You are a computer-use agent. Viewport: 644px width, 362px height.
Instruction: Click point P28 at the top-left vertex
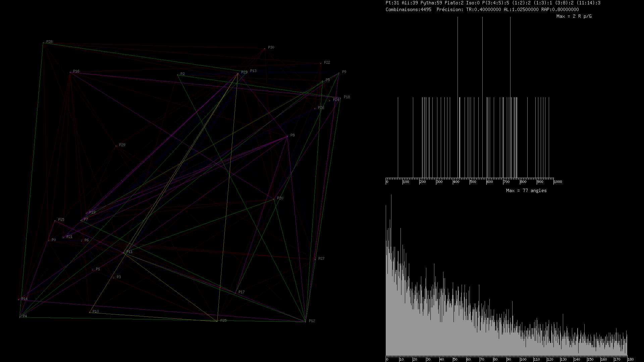[43, 43]
